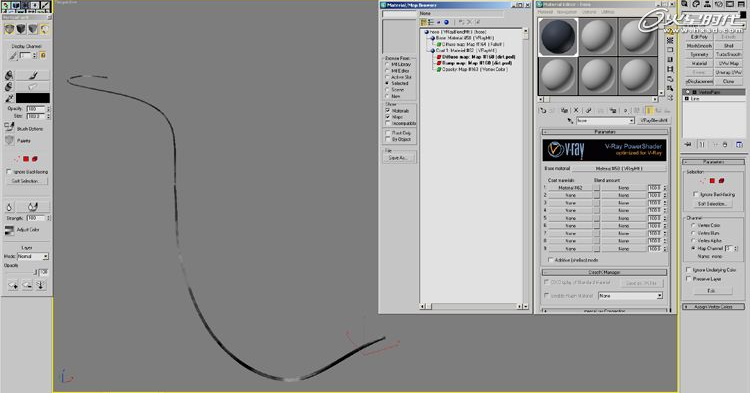Switch browser to view list icon
750x393 pixels.
pyautogui.click(x=424, y=22)
